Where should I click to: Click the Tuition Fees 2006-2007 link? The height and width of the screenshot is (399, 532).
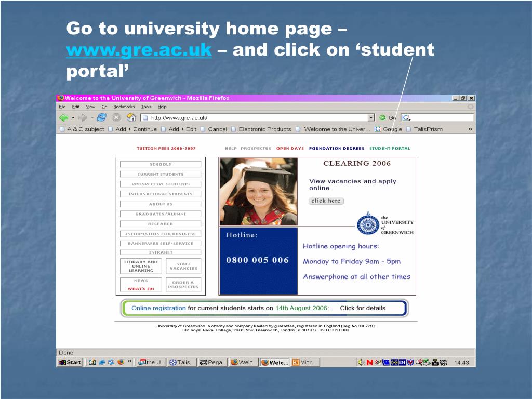pos(166,148)
